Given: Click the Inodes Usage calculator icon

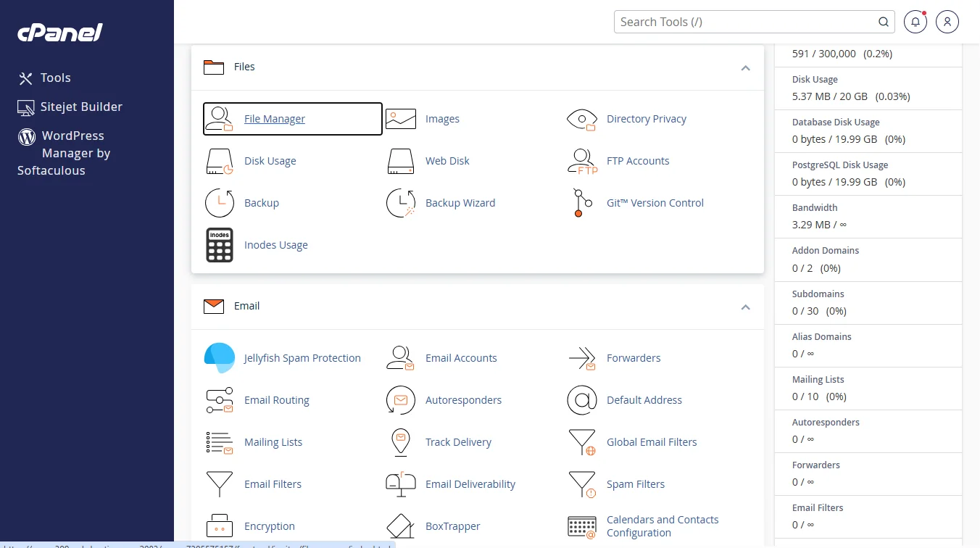Looking at the screenshot, I should coord(219,245).
